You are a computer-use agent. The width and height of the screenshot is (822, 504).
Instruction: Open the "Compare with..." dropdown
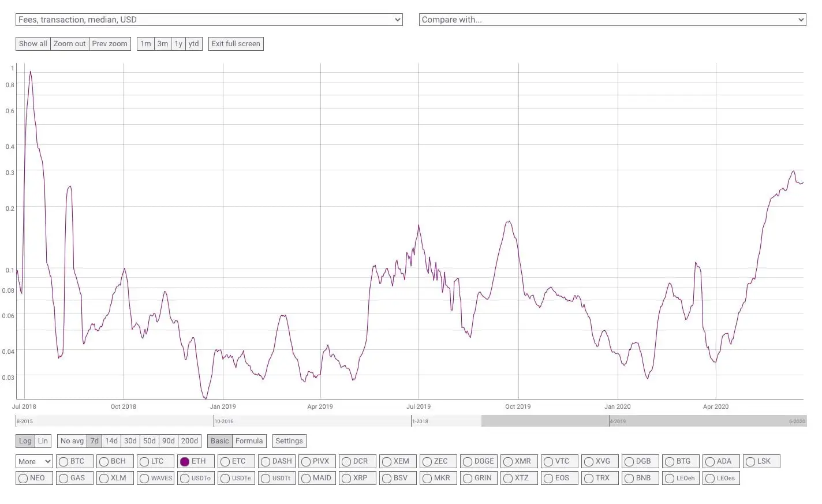coord(612,19)
